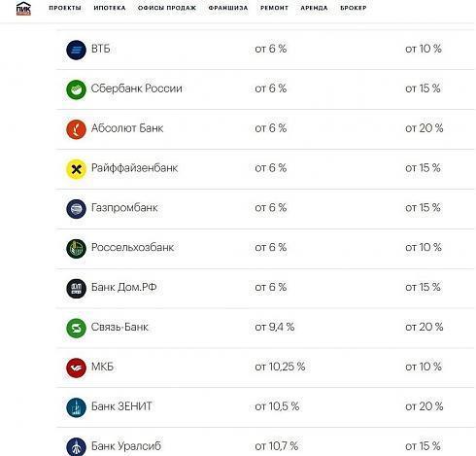Select the БРОКЕР navigation link
This screenshot has height=456, width=476.
354,8
